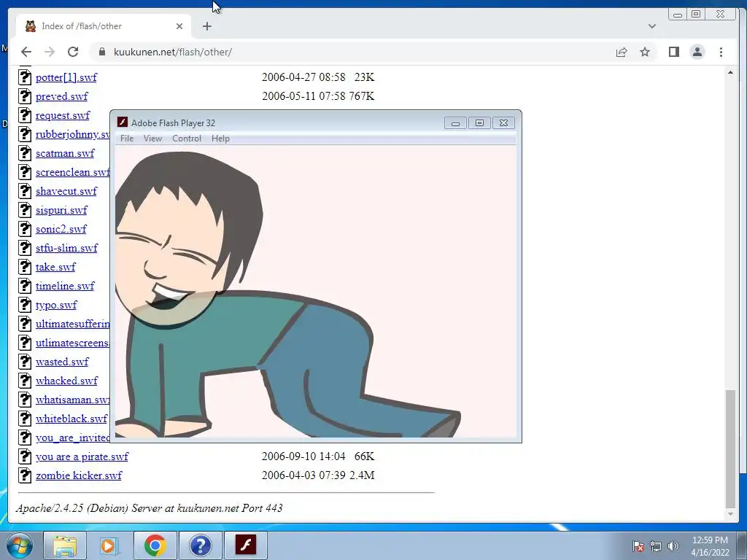This screenshot has height=560, width=747.
Task: Click the scrollbar up arrow
Action: (x=730, y=72)
